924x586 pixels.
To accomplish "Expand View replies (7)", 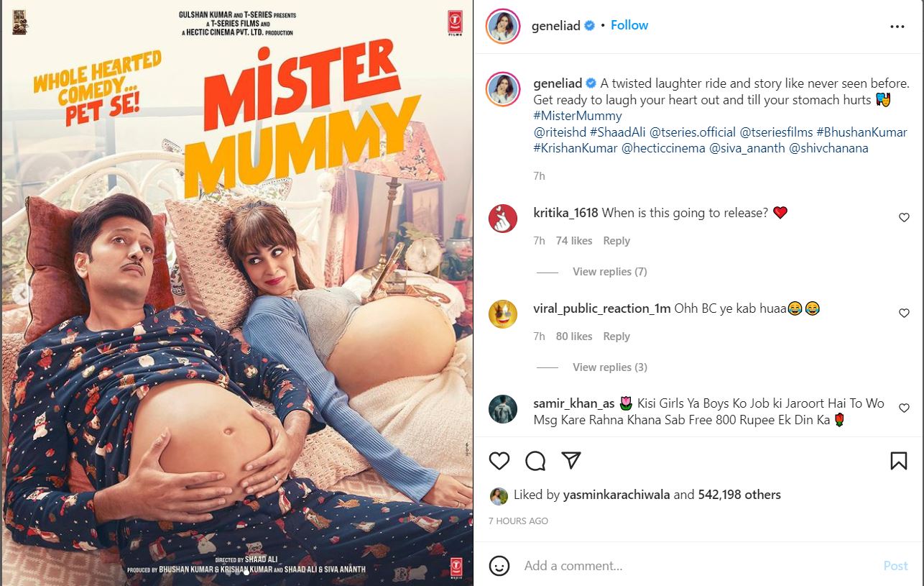I will pyautogui.click(x=610, y=272).
